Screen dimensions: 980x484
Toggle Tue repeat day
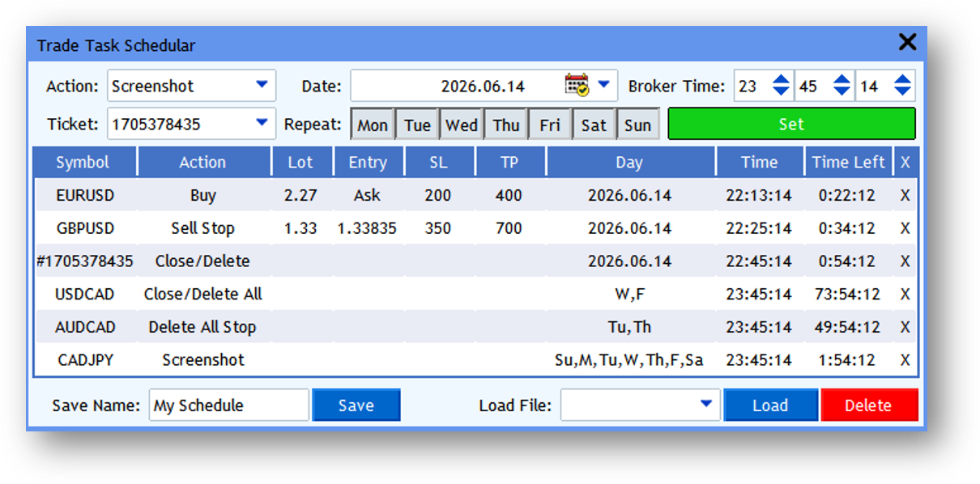[417, 125]
